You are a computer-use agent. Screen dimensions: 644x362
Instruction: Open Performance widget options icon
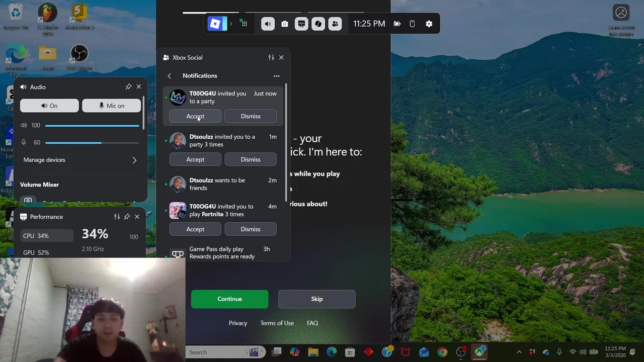[117, 217]
